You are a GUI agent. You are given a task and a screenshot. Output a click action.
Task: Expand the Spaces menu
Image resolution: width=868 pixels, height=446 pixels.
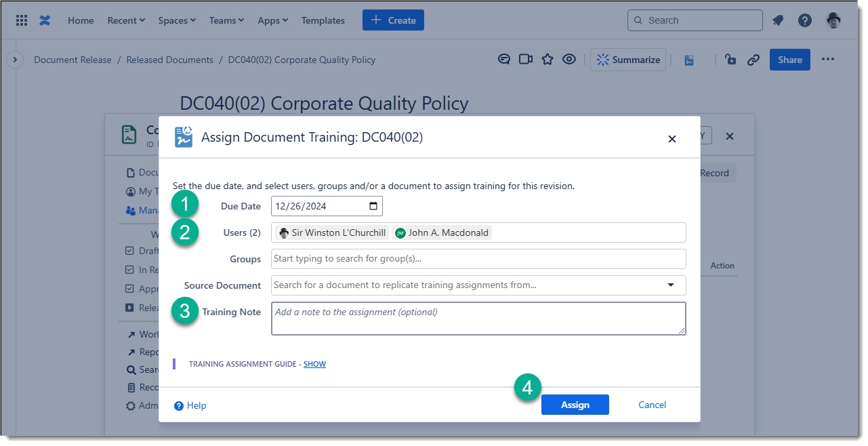177,20
